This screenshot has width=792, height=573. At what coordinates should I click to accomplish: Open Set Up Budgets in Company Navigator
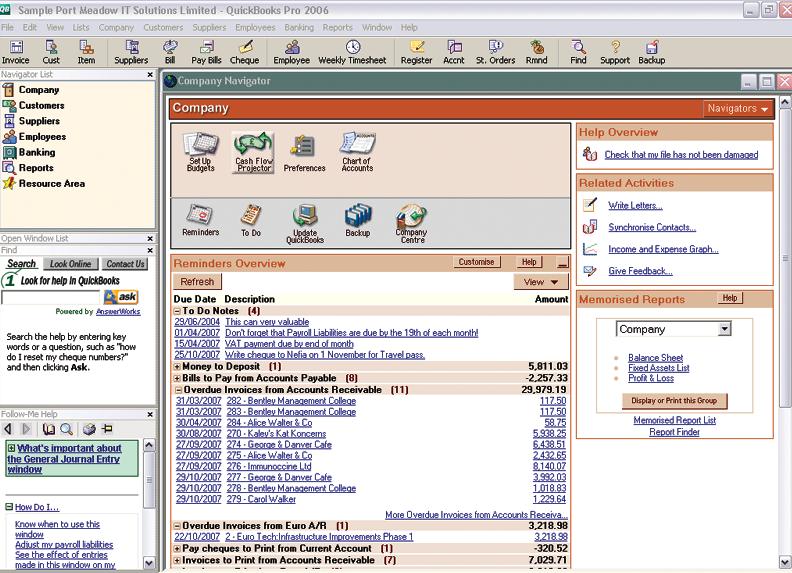point(201,152)
